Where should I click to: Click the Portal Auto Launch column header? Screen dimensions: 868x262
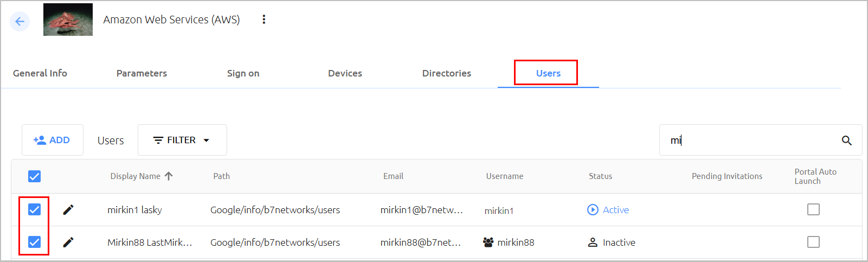(815, 176)
